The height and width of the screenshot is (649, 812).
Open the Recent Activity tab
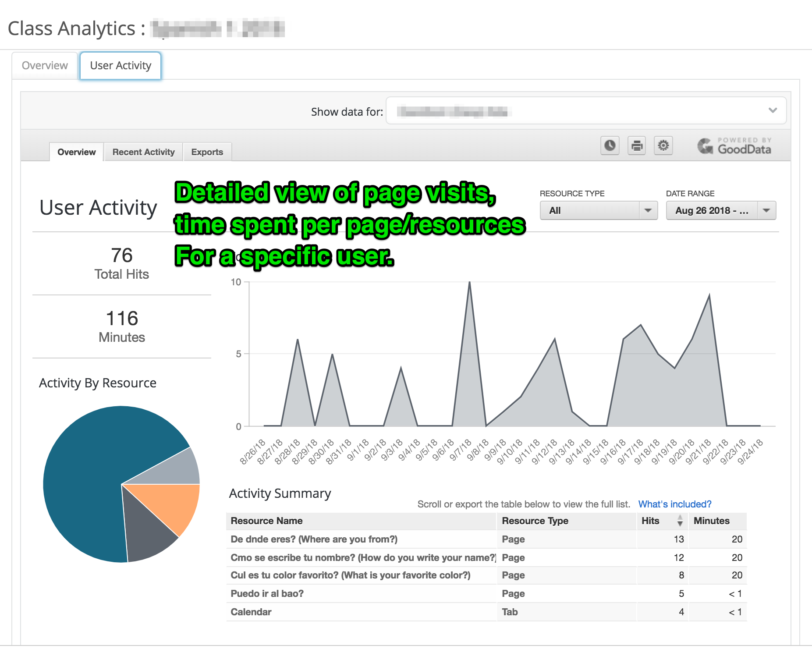(143, 152)
